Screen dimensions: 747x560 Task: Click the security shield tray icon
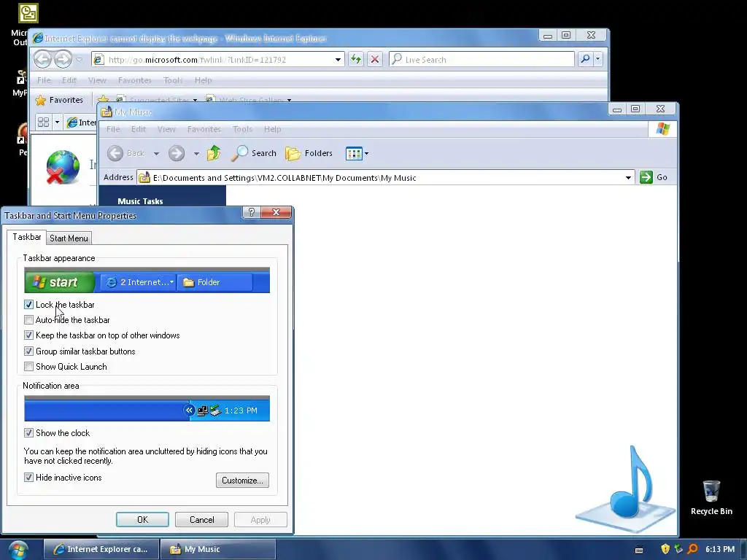point(665,549)
